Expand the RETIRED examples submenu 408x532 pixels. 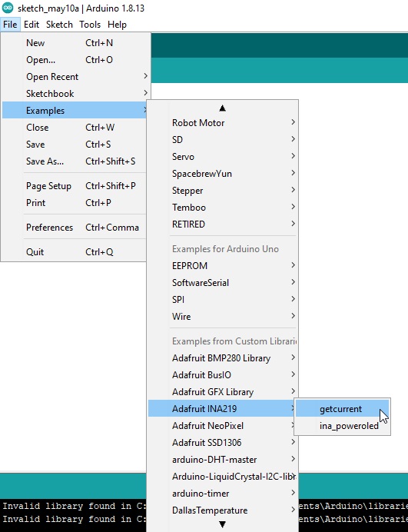point(223,224)
